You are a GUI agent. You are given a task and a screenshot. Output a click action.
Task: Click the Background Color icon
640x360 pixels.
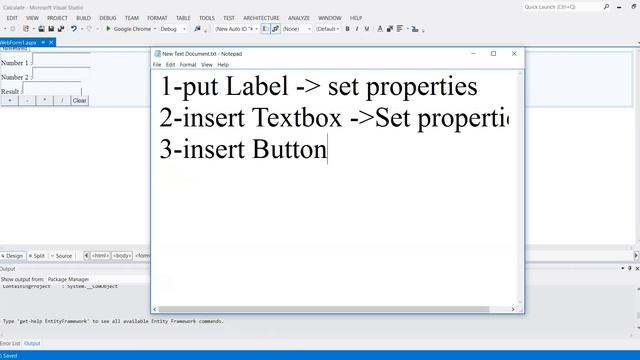click(x=390, y=29)
